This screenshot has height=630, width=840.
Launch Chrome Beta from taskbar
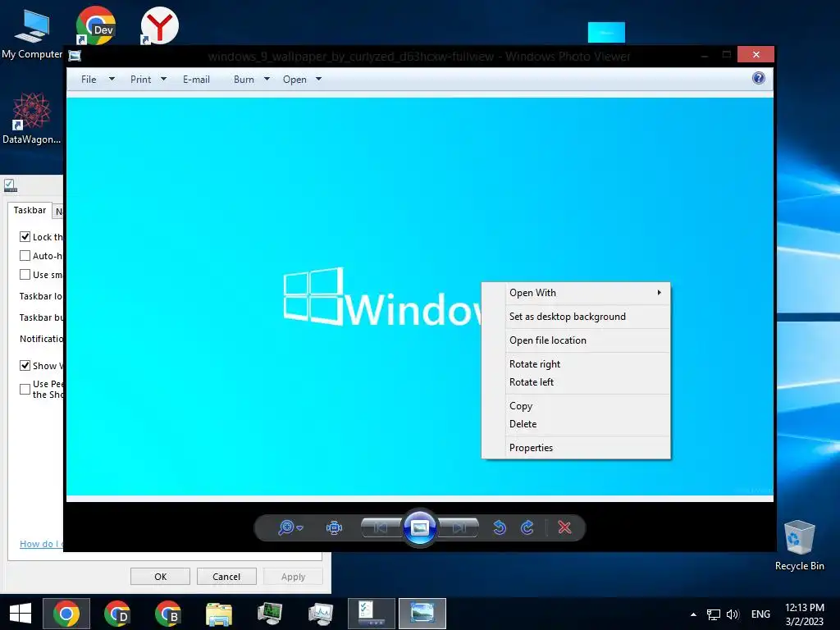[x=167, y=614]
